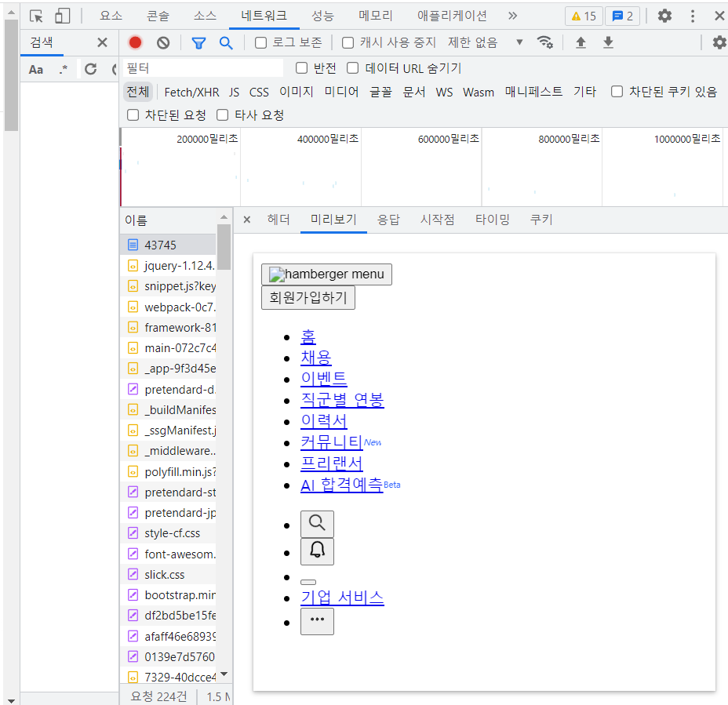Switch to the 애플리케이션 tab

point(452,16)
